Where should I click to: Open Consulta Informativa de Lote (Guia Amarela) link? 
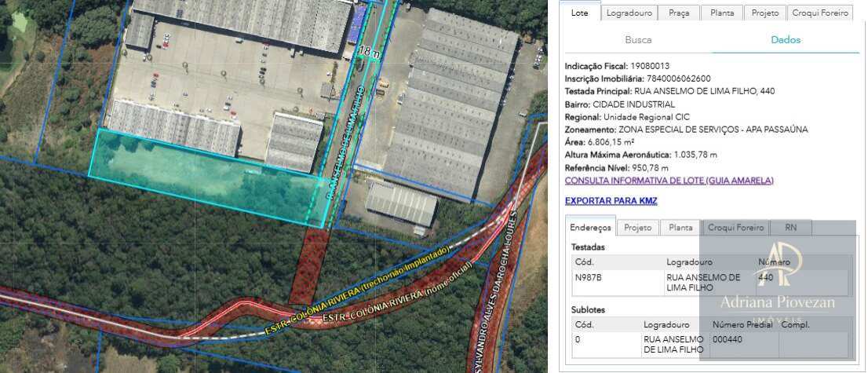[669, 181]
